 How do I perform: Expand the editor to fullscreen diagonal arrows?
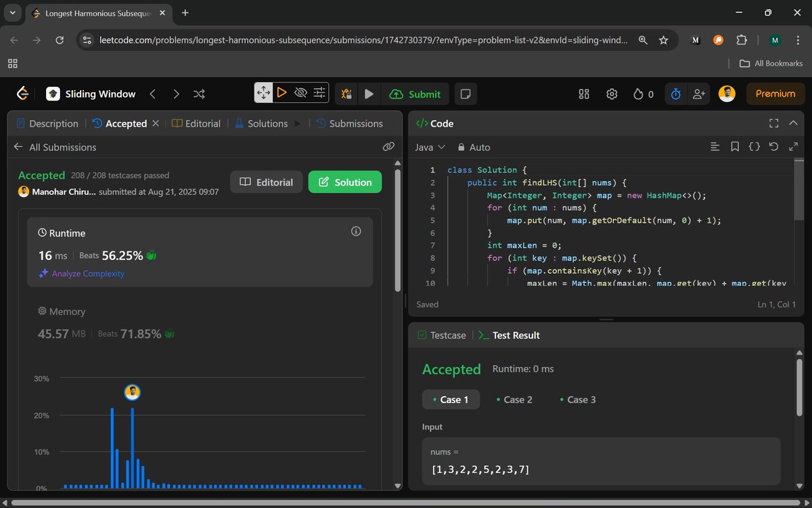tap(794, 146)
